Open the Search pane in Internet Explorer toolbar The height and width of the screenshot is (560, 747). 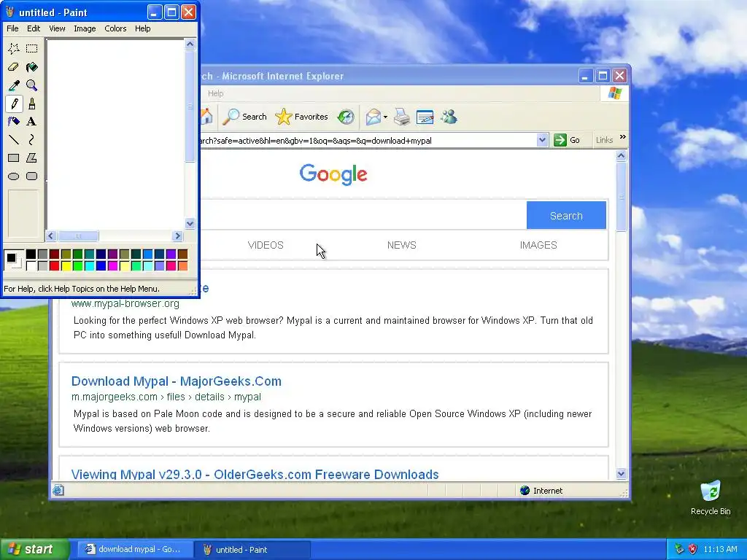pos(245,117)
